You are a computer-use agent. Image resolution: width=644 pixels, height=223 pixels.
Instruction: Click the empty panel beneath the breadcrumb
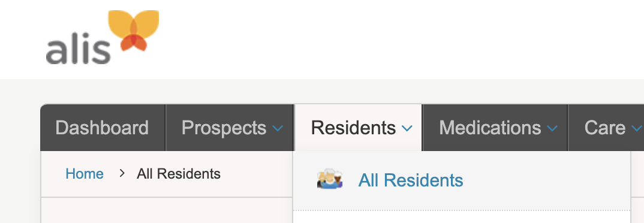[167, 210]
